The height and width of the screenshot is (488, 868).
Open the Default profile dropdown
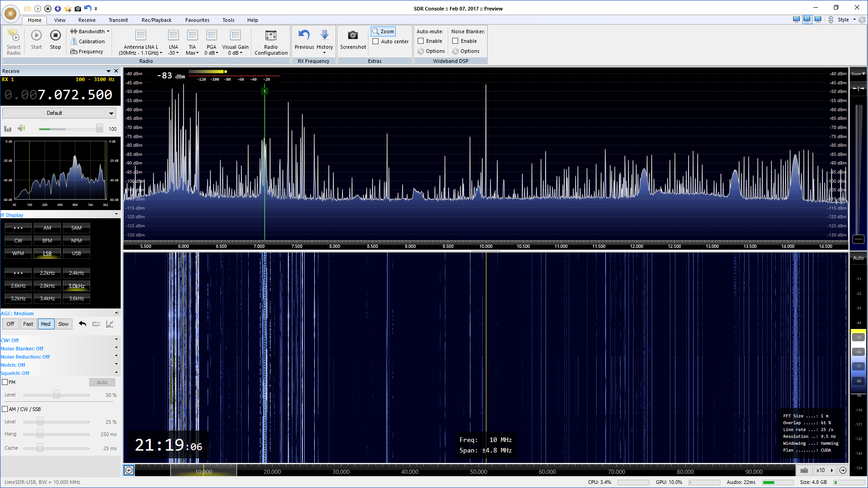point(59,113)
